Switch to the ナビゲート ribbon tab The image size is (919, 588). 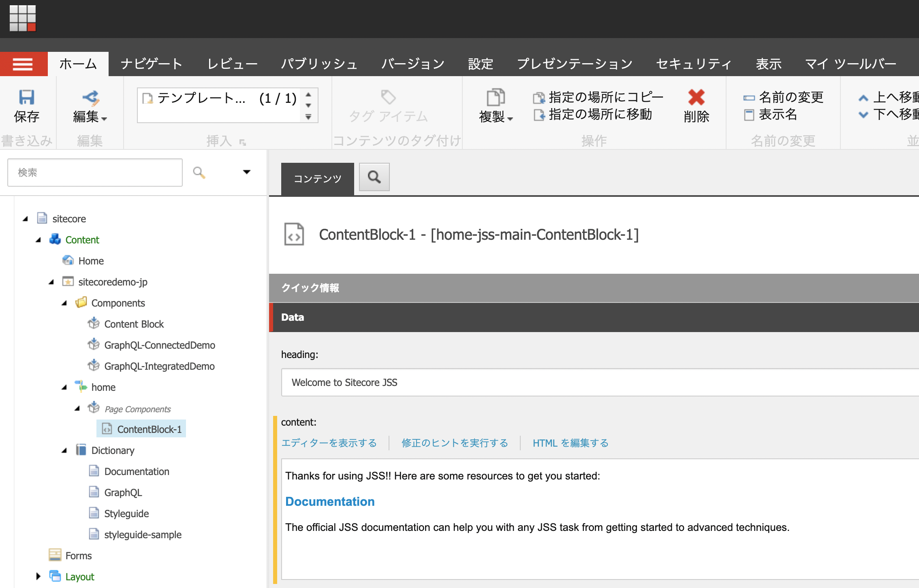[x=152, y=64]
